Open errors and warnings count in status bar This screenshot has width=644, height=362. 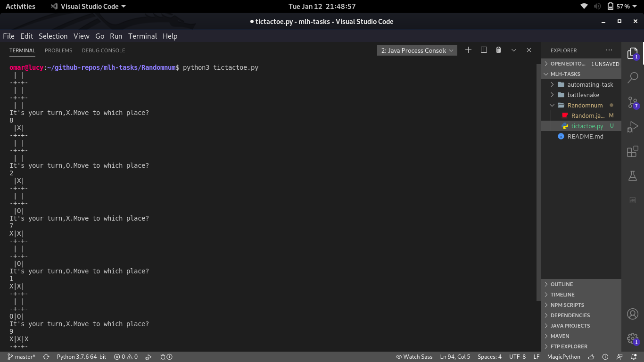(126, 357)
